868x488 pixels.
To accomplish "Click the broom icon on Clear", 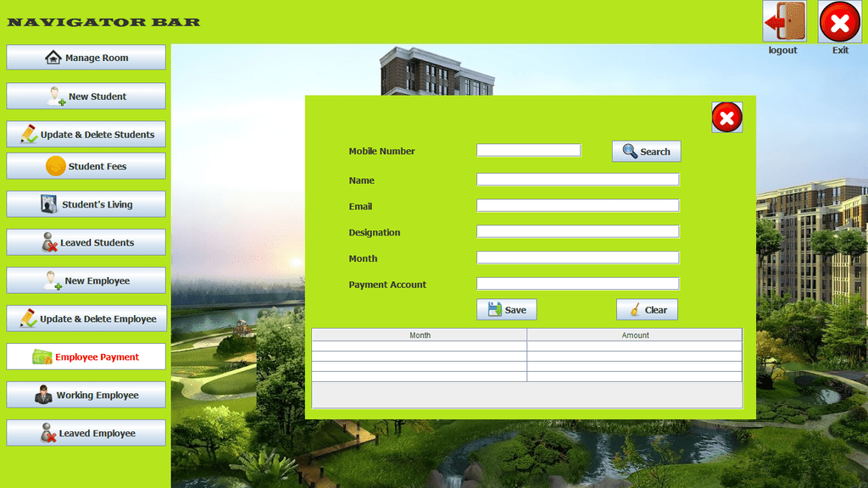I will click(x=635, y=310).
